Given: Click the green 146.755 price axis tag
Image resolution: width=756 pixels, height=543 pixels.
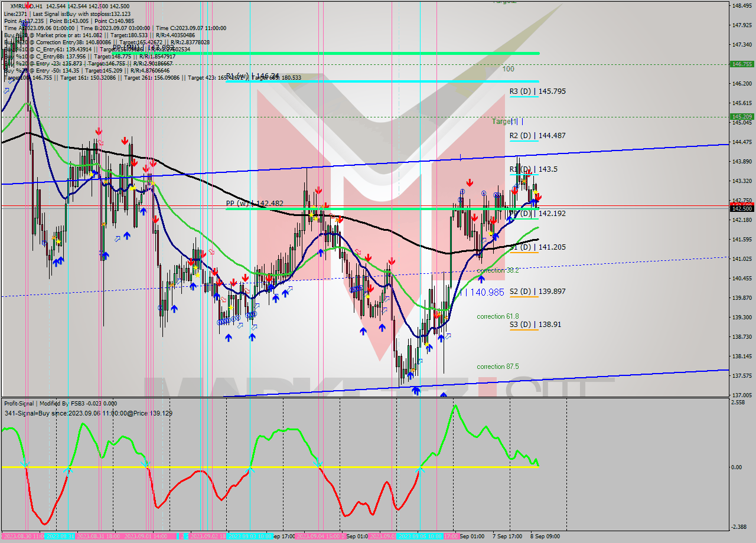Looking at the screenshot, I should (741, 64).
